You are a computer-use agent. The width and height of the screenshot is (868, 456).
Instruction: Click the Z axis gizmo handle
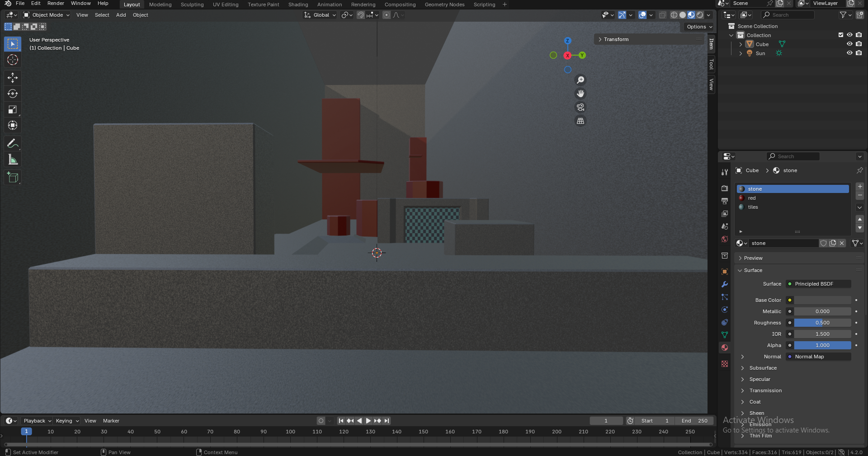point(567,41)
